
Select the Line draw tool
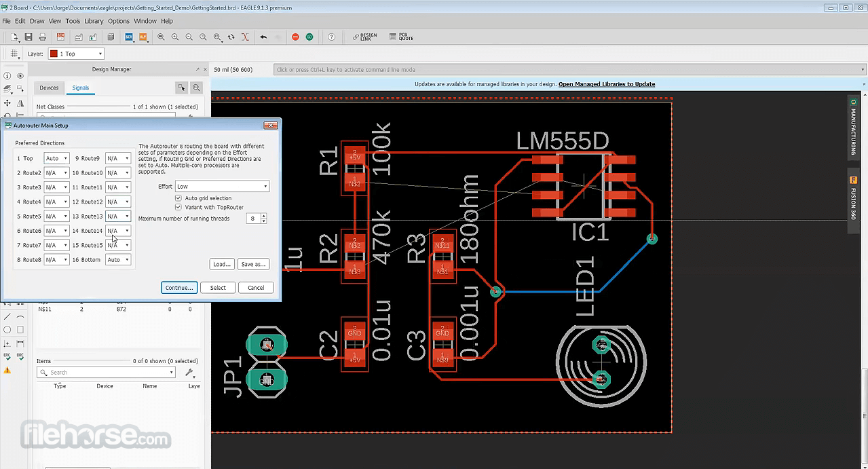point(7,316)
